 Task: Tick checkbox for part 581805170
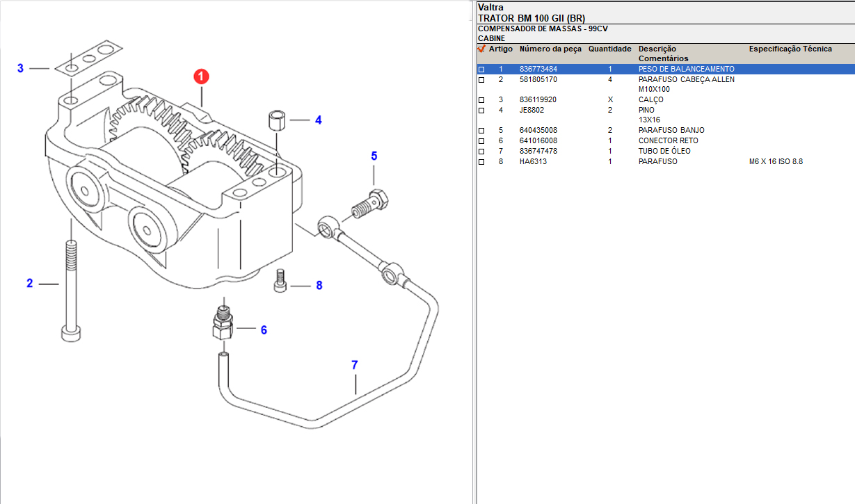pos(481,80)
